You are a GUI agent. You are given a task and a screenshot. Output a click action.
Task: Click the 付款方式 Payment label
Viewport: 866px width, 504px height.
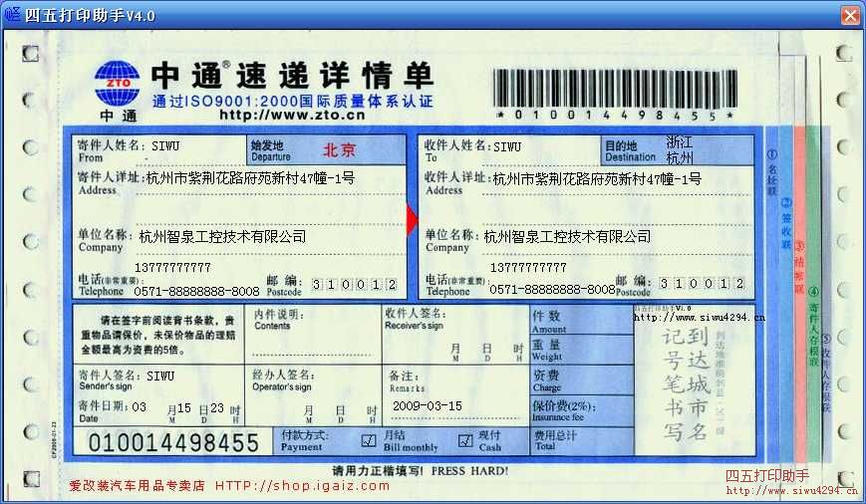(x=304, y=441)
